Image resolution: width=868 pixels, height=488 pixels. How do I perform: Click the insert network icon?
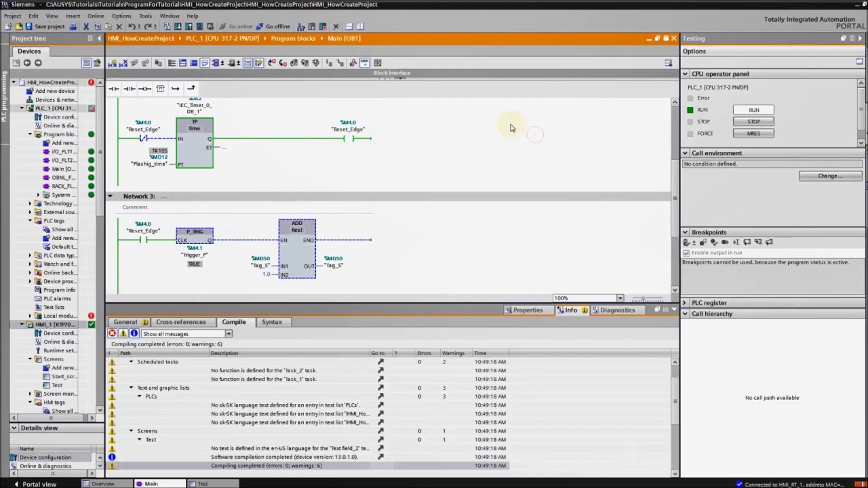coord(113,63)
